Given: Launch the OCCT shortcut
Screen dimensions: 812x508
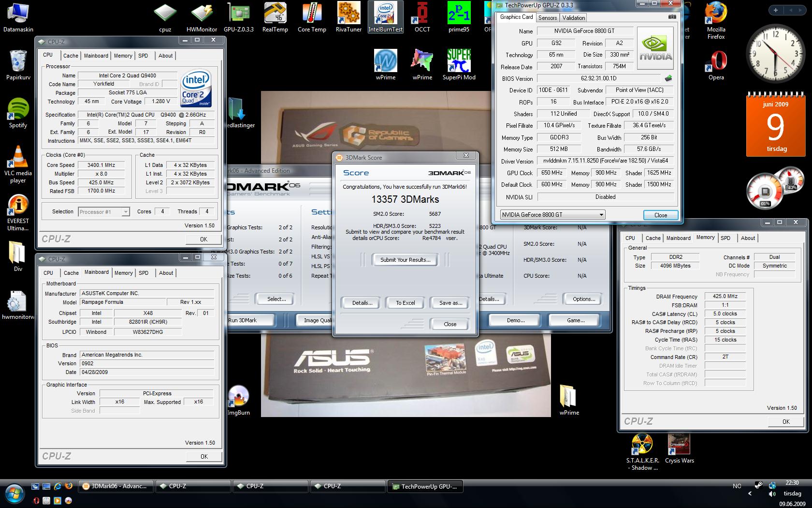Looking at the screenshot, I should click(x=422, y=17).
